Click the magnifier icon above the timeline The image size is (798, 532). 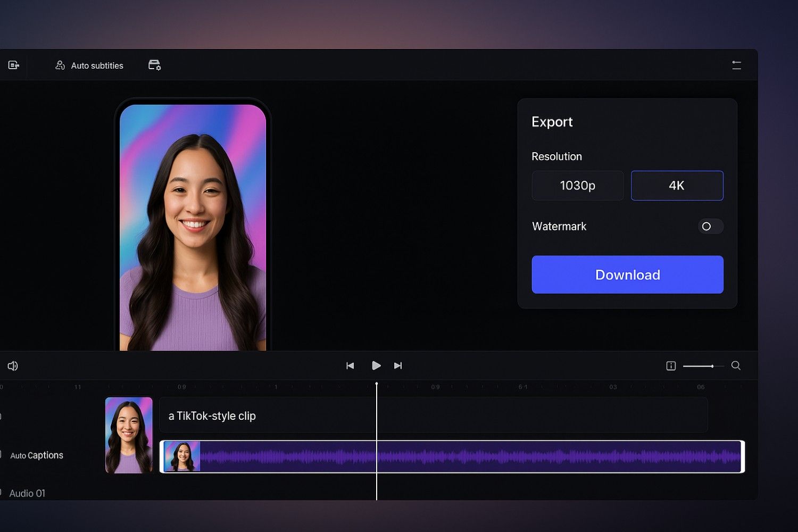point(736,365)
